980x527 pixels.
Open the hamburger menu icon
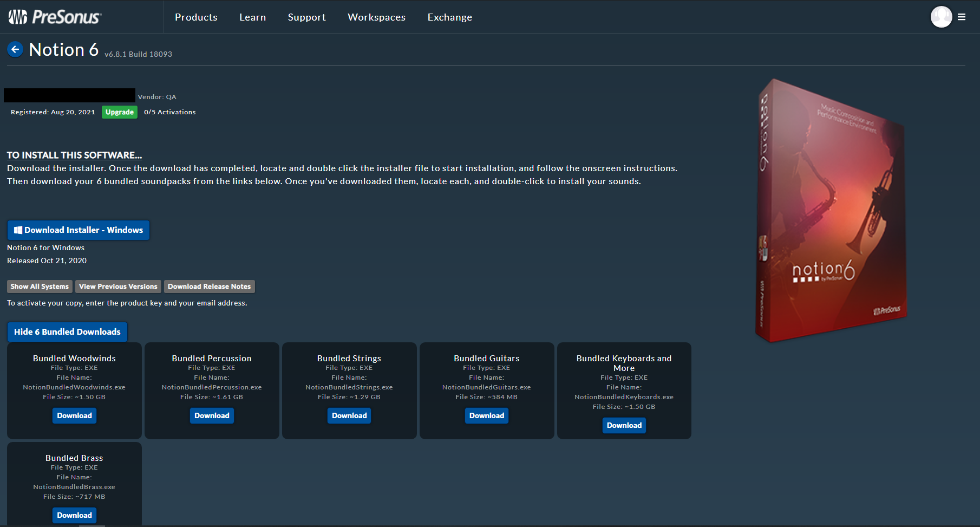click(x=962, y=17)
